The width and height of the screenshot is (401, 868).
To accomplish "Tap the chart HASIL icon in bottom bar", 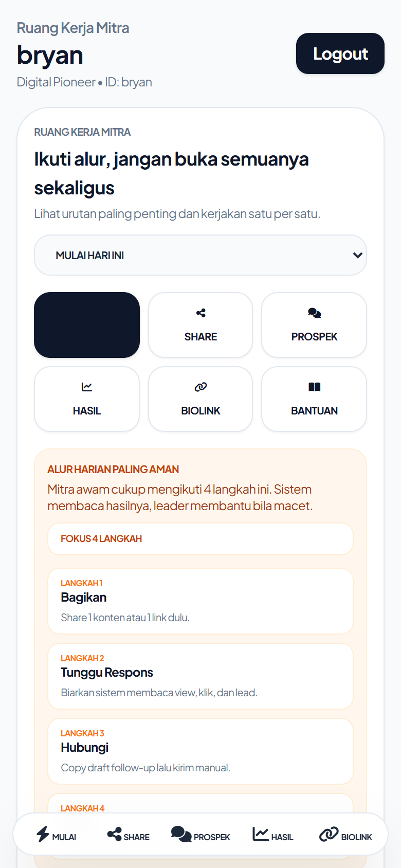I will coord(261,834).
